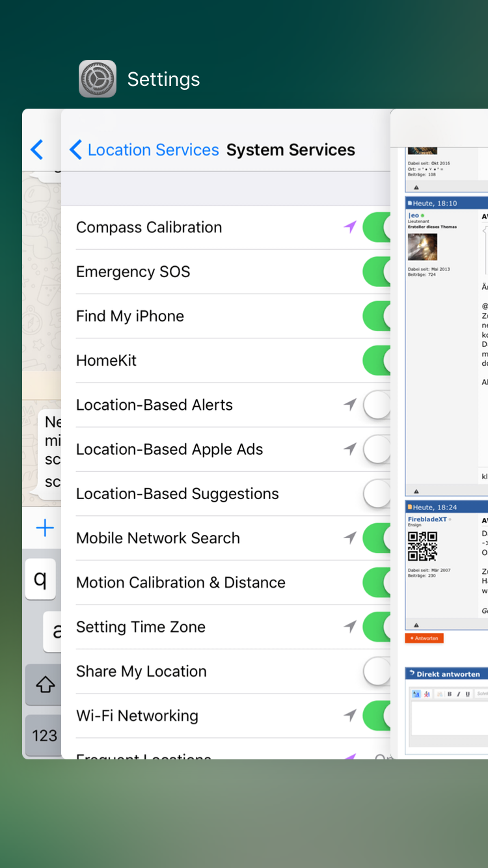The height and width of the screenshot is (868, 488).
Task: Open leo's profile link in Safari card
Action: click(413, 215)
